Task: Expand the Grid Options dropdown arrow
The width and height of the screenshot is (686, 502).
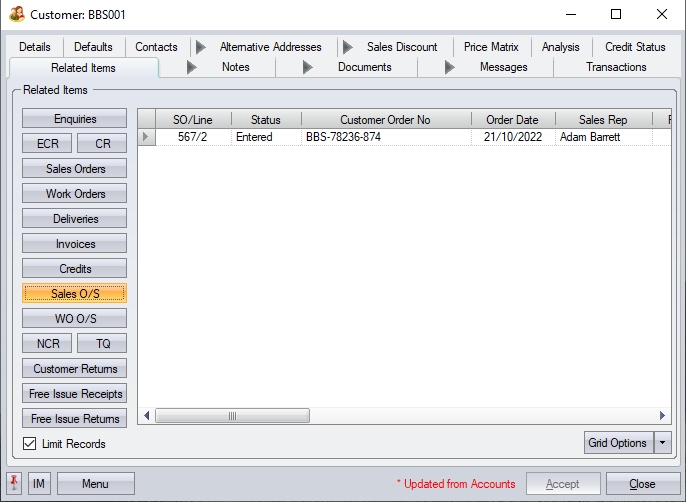Action: 662,443
